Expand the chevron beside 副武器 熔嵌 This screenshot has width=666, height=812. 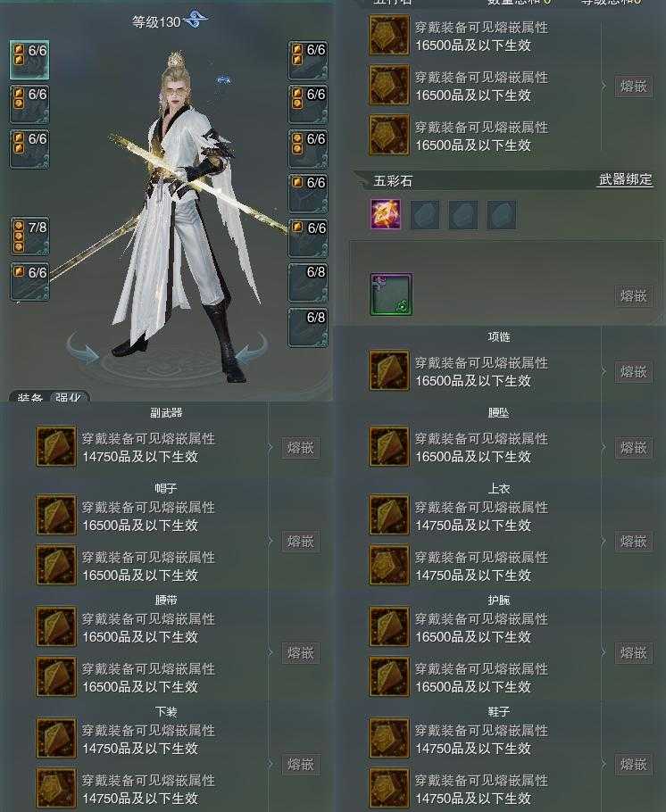[x=271, y=447]
